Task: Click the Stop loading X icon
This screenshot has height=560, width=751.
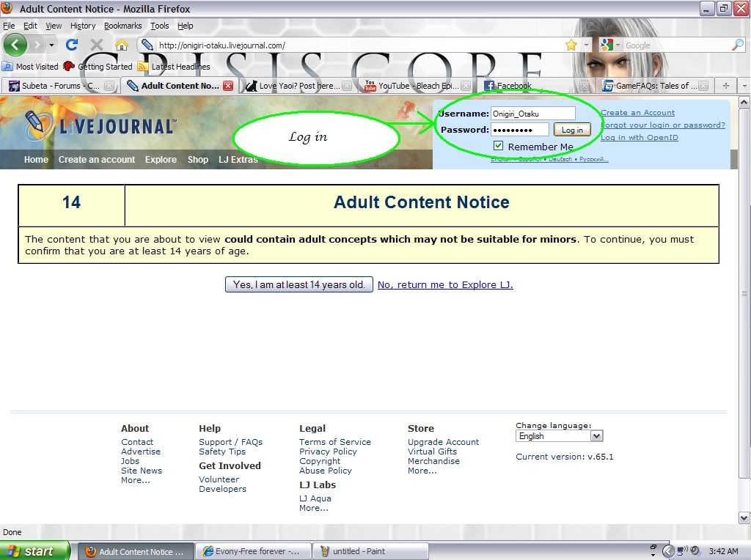Action: (x=97, y=45)
